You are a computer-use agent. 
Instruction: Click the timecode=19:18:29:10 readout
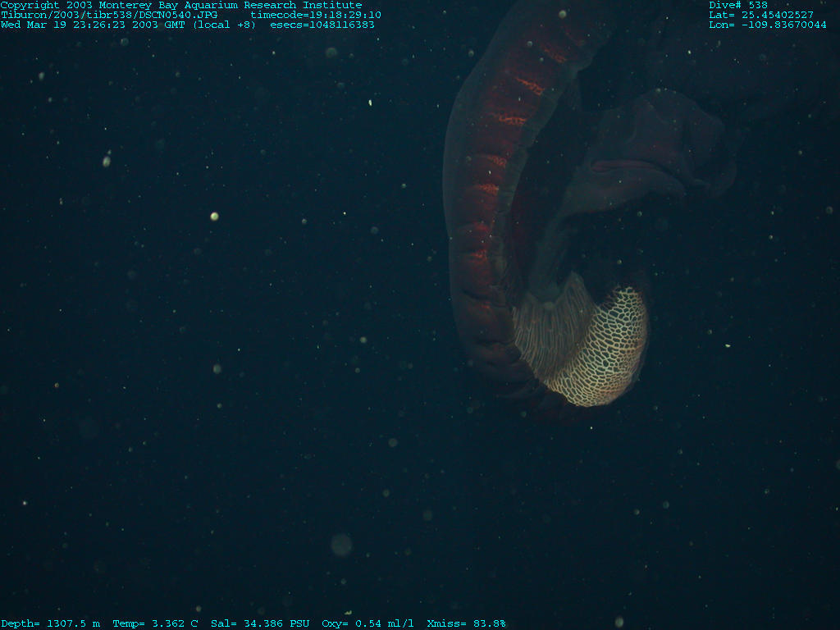316,15
